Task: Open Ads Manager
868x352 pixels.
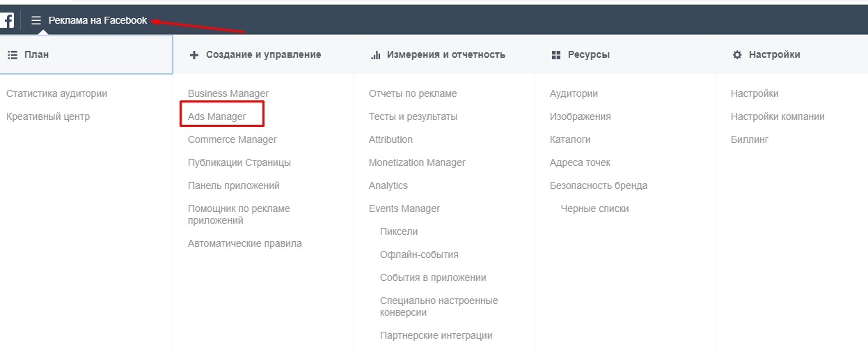Action: [217, 116]
